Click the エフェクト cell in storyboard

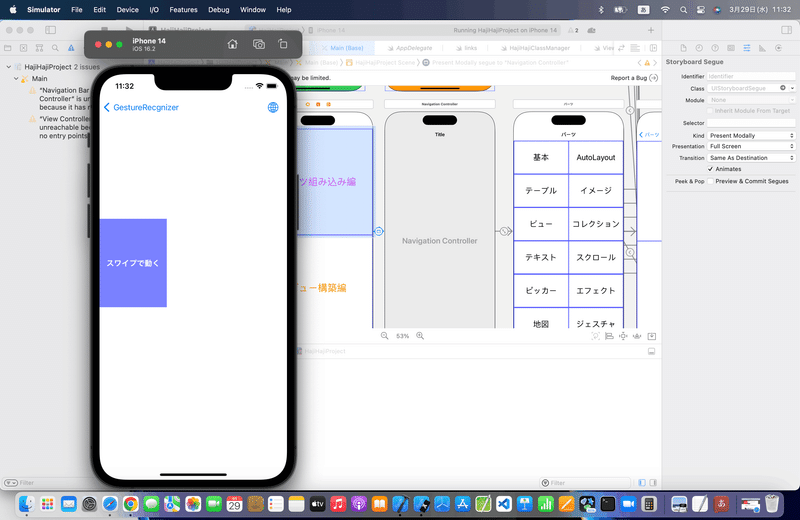coord(596,290)
